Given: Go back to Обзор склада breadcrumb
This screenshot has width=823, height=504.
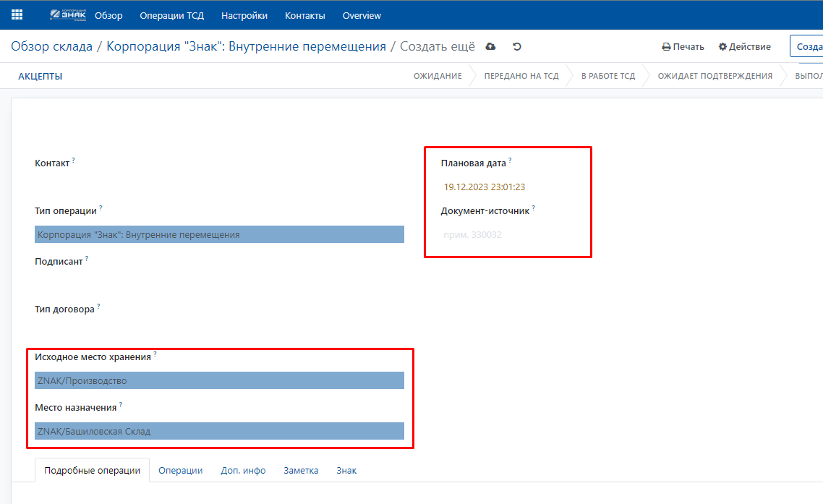Looking at the screenshot, I should coord(51,46).
